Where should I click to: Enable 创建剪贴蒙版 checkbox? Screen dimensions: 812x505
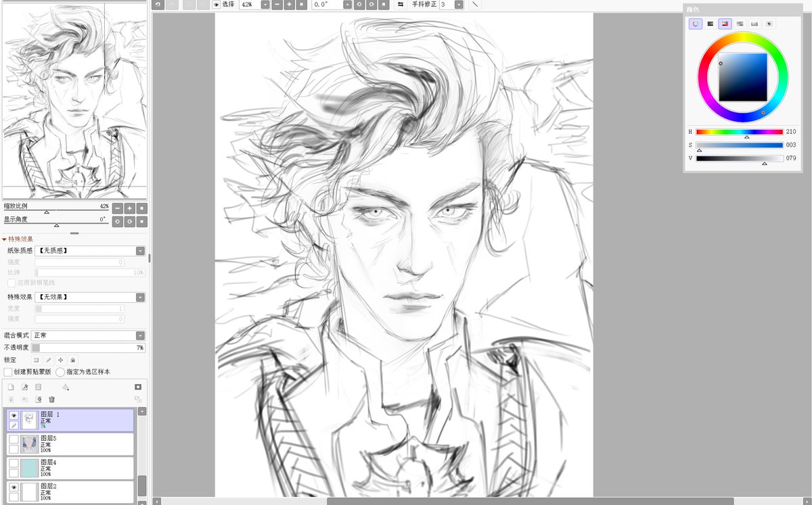pyautogui.click(x=8, y=372)
